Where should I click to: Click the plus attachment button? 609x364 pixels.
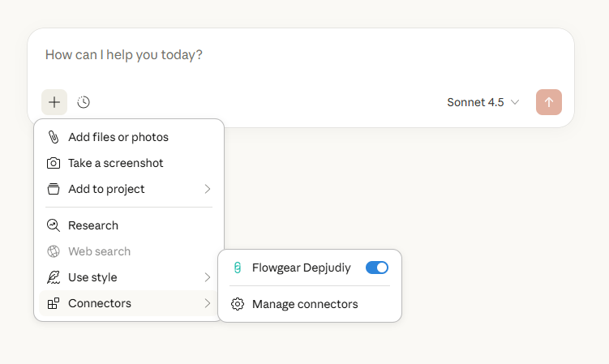tap(54, 102)
